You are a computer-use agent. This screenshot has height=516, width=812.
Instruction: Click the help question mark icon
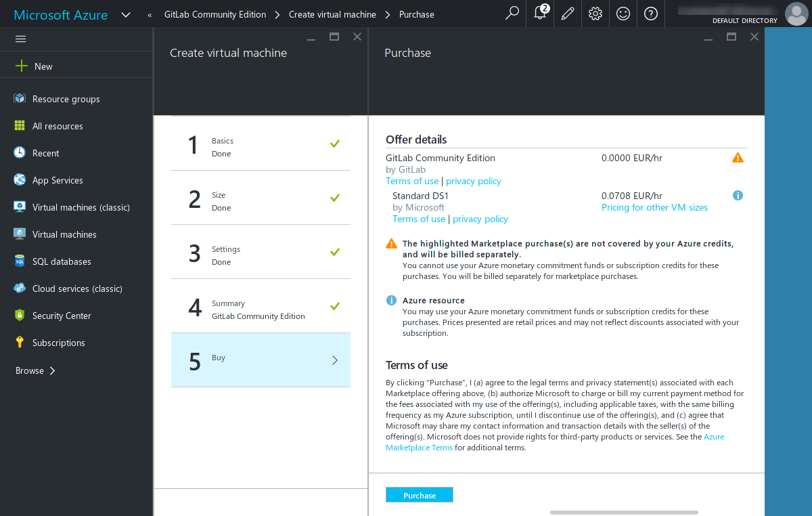pos(650,14)
